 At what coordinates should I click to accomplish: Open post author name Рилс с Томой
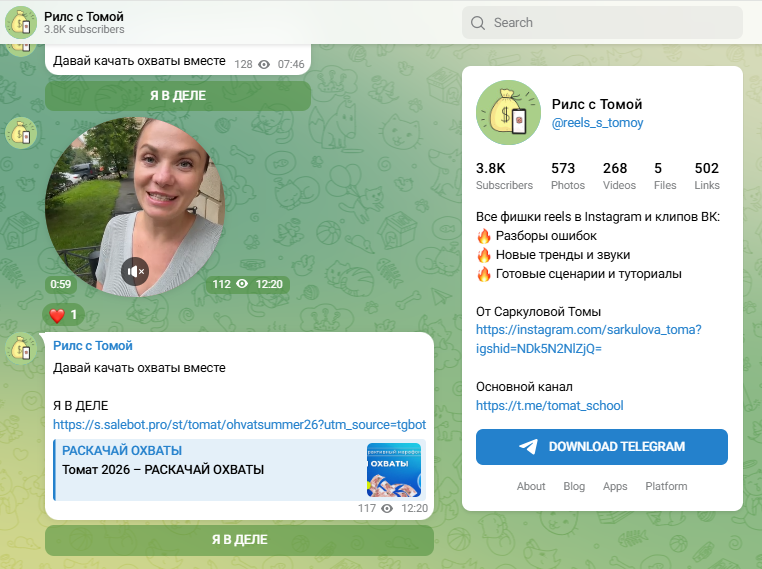click(x=92, y=345)
